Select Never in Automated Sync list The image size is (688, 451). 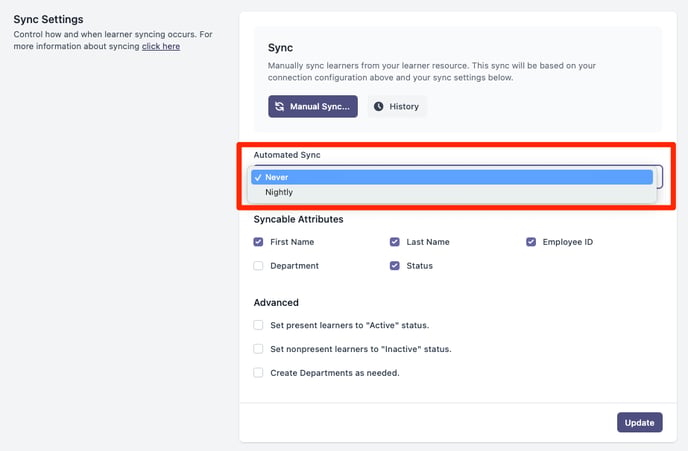coord(452,177)
